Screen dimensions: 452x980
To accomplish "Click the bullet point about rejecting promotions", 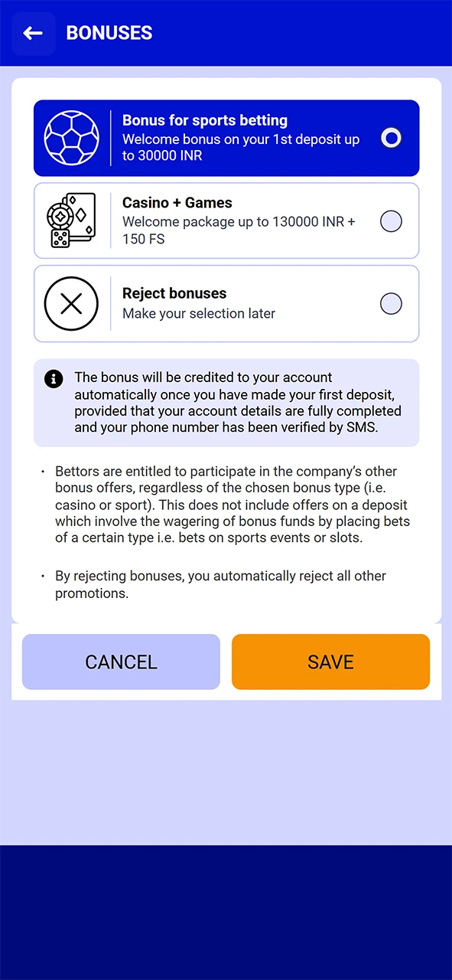I will [219, 584].
